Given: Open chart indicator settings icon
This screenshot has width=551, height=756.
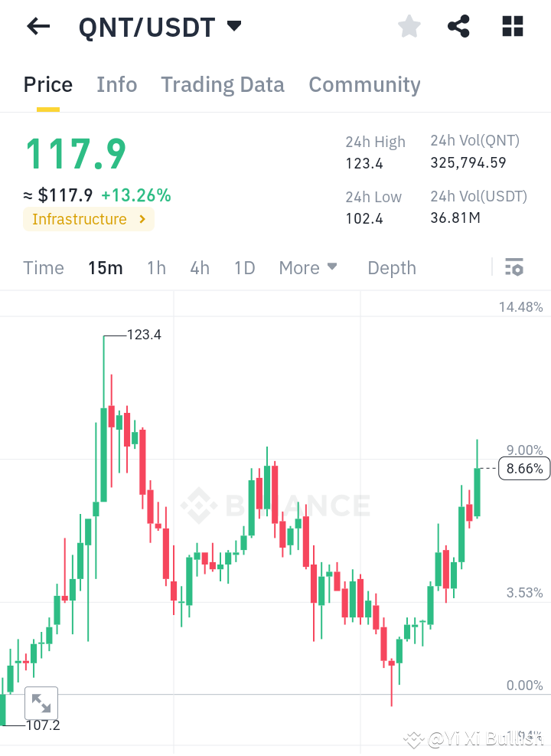Looking at the screenshot, I should point(514,267).
